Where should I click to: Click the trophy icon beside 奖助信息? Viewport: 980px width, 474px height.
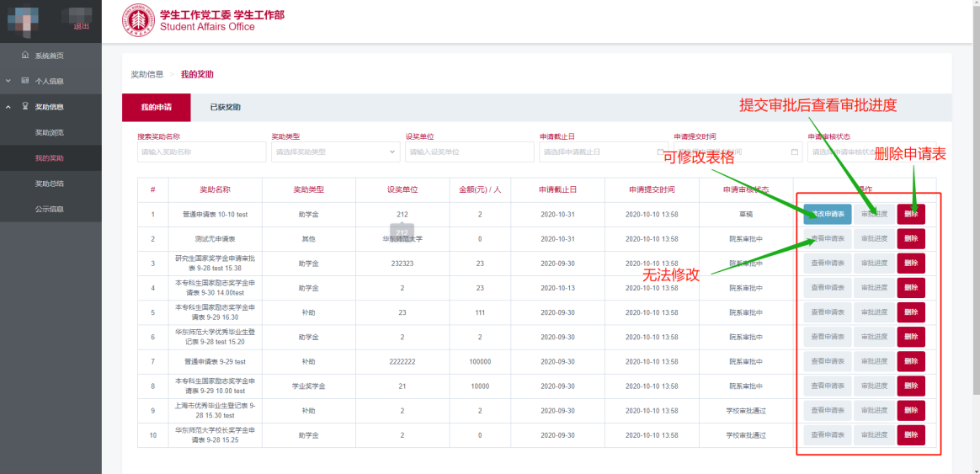(x=24, y=107)
